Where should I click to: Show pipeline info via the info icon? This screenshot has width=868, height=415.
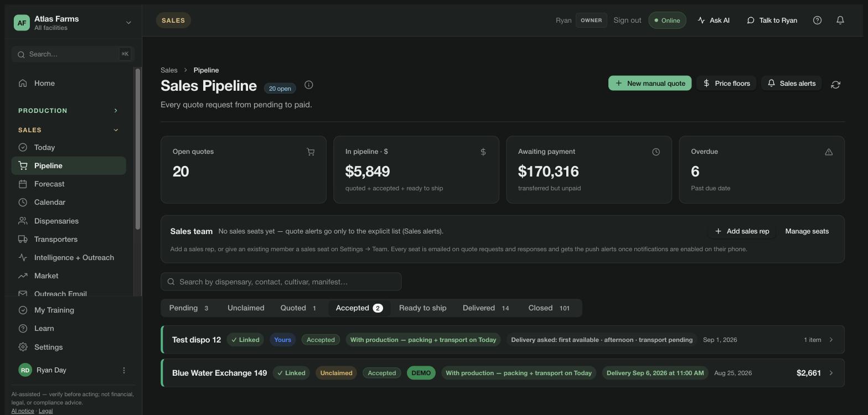309,85
